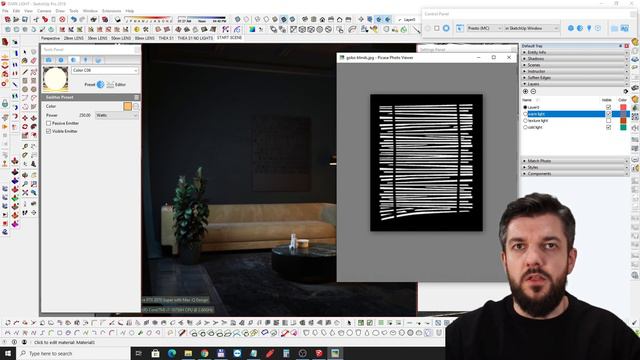Screen dimensions: 640x360
Task: Click the square stop render button
Action: (437, 28)
